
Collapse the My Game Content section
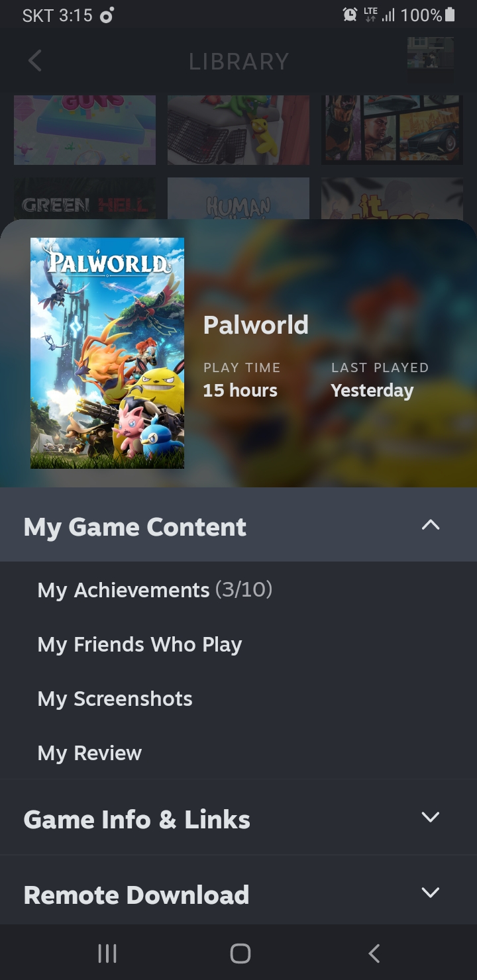click(431, 525)
